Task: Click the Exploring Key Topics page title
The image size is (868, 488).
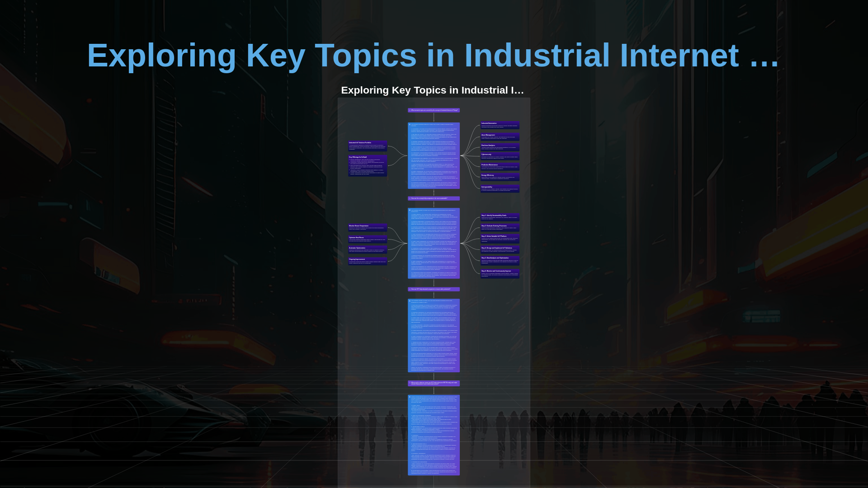Action: [x=433, y=56]
